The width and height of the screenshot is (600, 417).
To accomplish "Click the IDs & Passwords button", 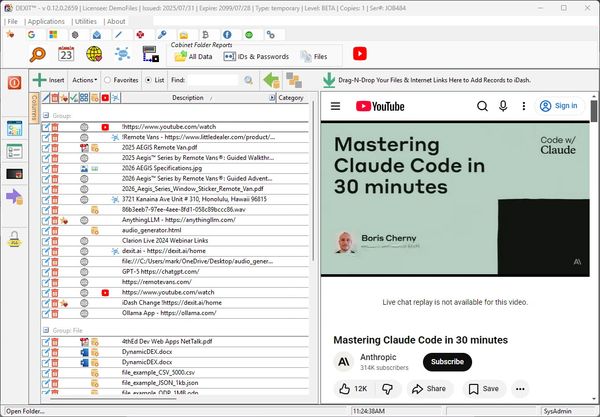I will [x=265, y=57].
